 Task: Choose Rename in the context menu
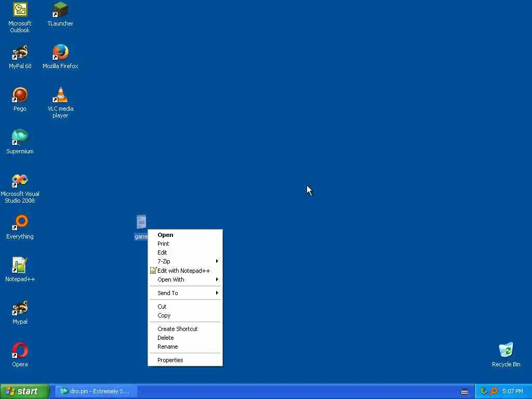[x=185, y=347]
